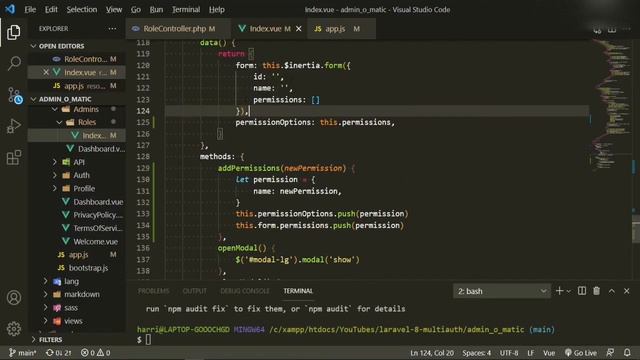This screenshot has width=640, height=360.
Task: Maximize the panel with up chevron
Action: point(611,291)
